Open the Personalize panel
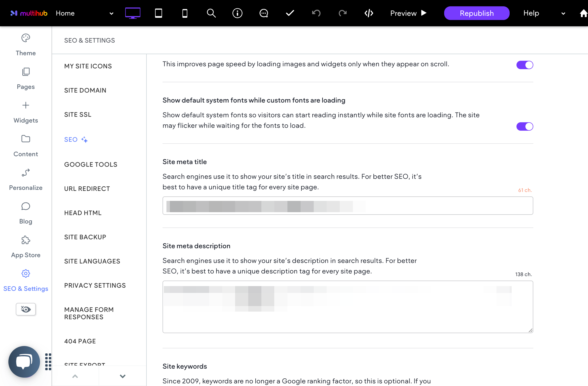The image size is (588, 386). pyautogui.click(x=26, y=180)
